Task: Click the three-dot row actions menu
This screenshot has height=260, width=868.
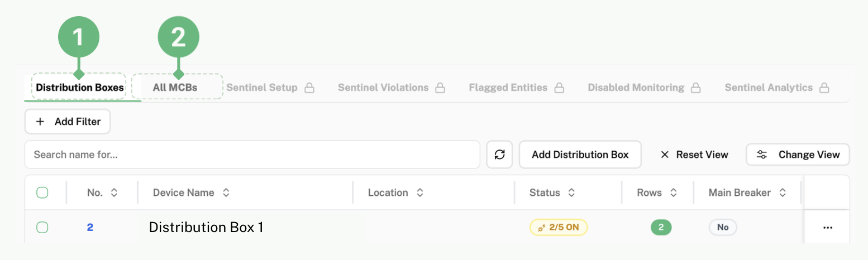Action: click(x=827, y=227)
